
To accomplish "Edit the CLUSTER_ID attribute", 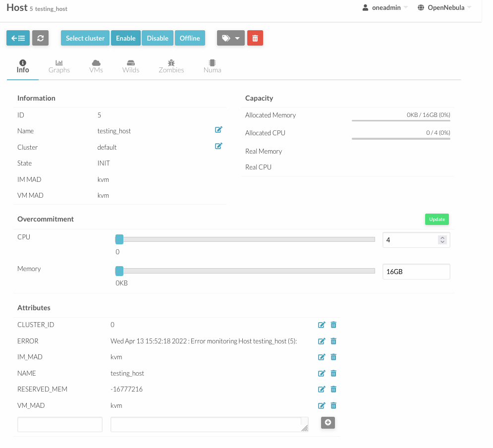I will [x=322, y=325].
